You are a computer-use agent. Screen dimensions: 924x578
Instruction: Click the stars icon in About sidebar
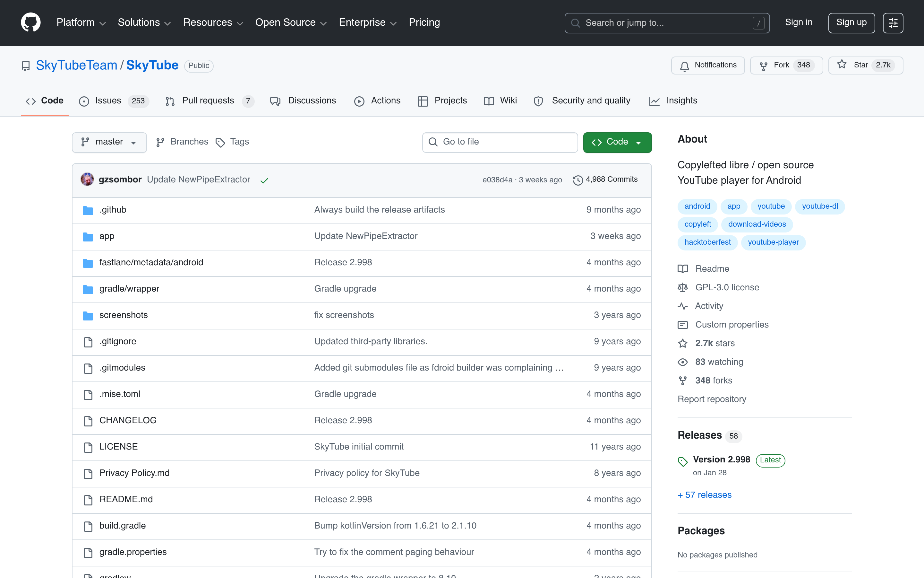pos(683,343)
